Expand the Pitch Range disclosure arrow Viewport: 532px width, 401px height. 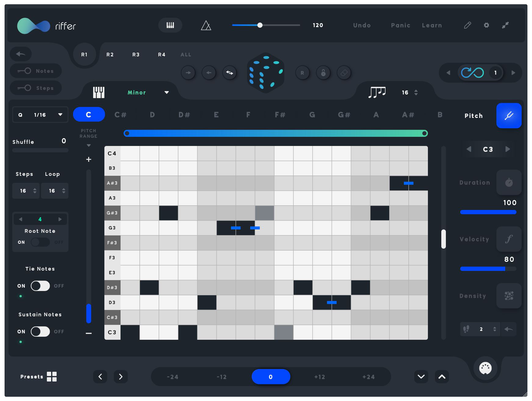click(88, 146)
